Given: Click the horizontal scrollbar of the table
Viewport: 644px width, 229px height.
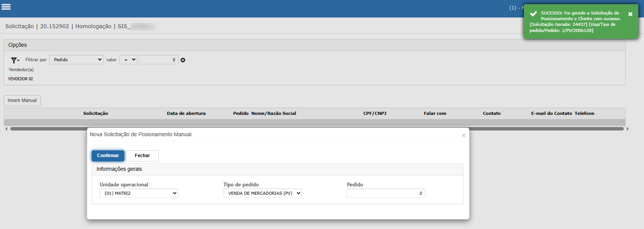Looking at the screenshot, I should tap(317, 129).
